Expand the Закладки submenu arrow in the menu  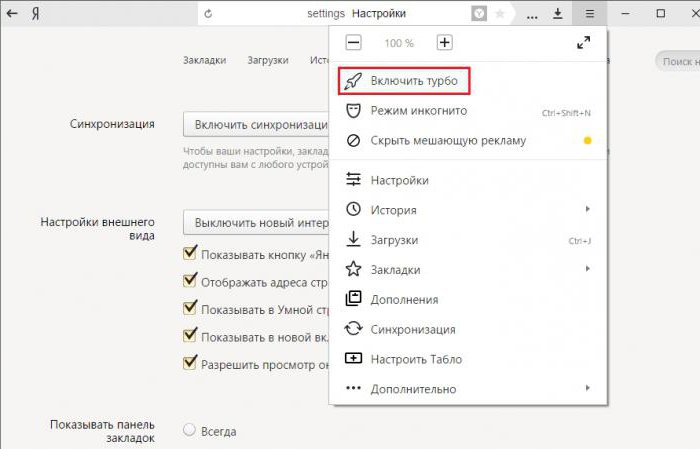588,269
